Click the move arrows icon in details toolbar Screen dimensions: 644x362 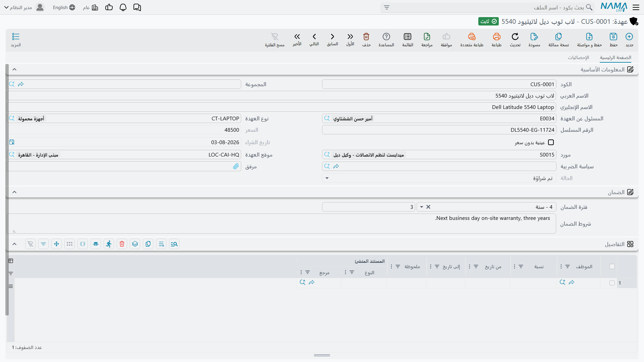[x=57, y=244]
